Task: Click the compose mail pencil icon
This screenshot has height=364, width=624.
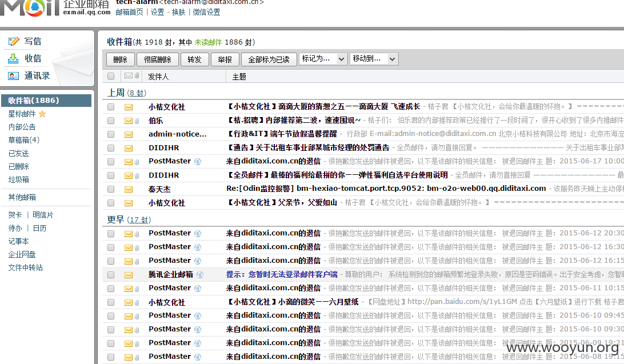Action: coord(14,41)
